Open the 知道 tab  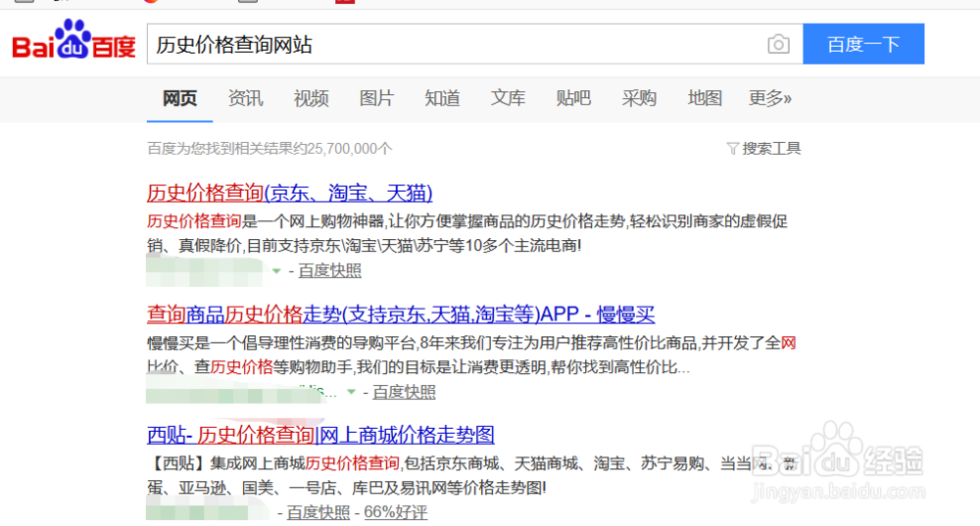(x=442, y=98)
